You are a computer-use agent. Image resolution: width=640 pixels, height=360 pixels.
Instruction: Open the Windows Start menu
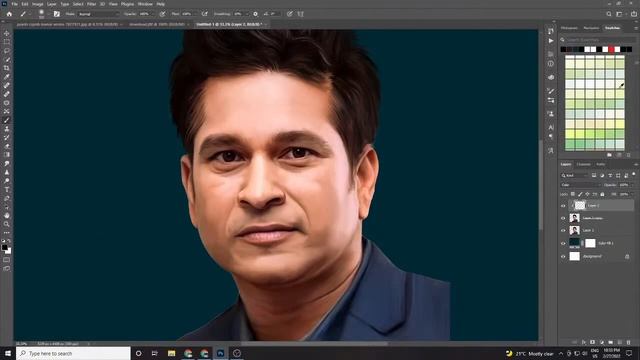click(x=8, y=353)
